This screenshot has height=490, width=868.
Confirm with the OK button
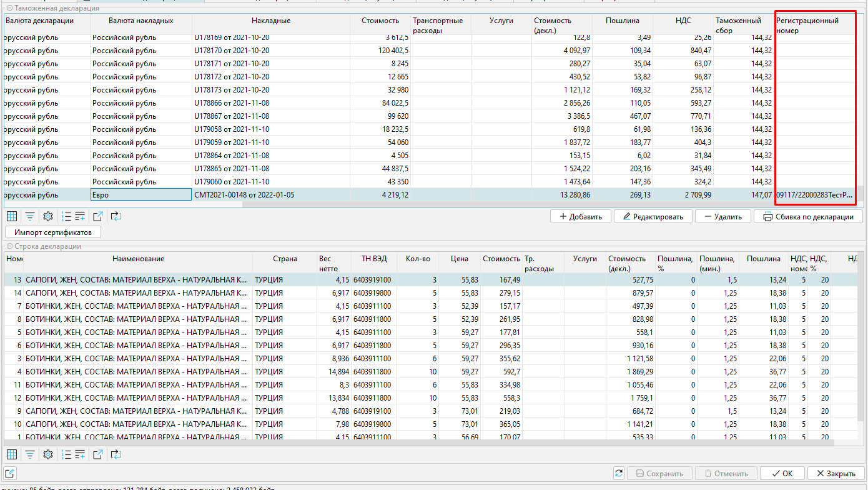click(x=781, y=473)
